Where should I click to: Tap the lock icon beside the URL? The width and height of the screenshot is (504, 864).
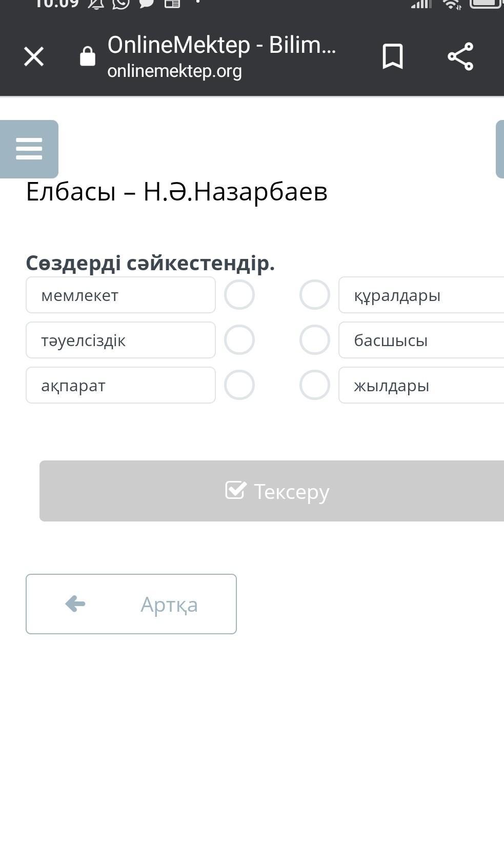point(88,56)
